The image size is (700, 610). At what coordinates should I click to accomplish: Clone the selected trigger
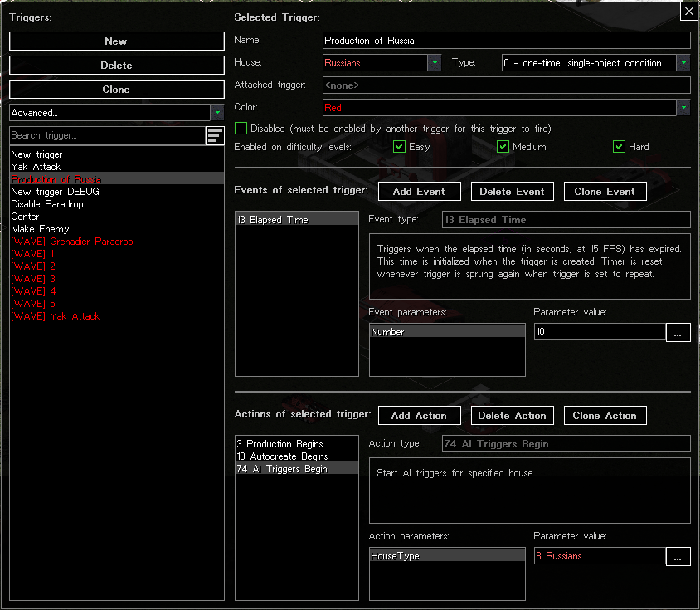116,90
